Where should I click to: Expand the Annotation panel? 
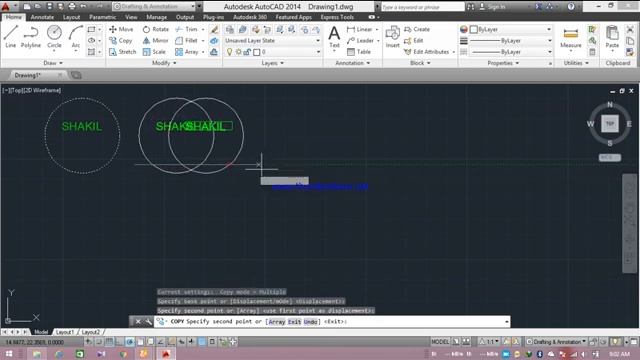point(353,63)
